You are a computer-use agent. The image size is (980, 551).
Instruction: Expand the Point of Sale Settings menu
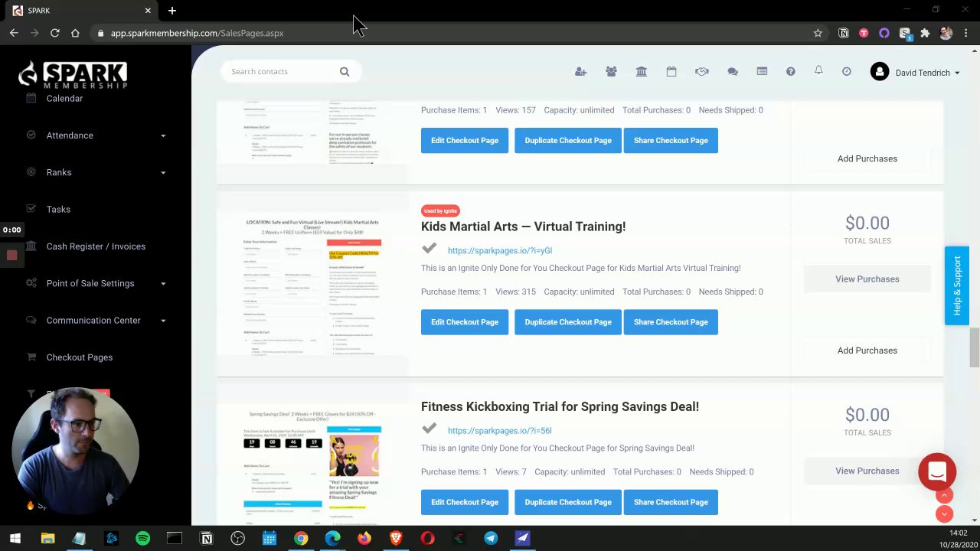coord(96,283)
